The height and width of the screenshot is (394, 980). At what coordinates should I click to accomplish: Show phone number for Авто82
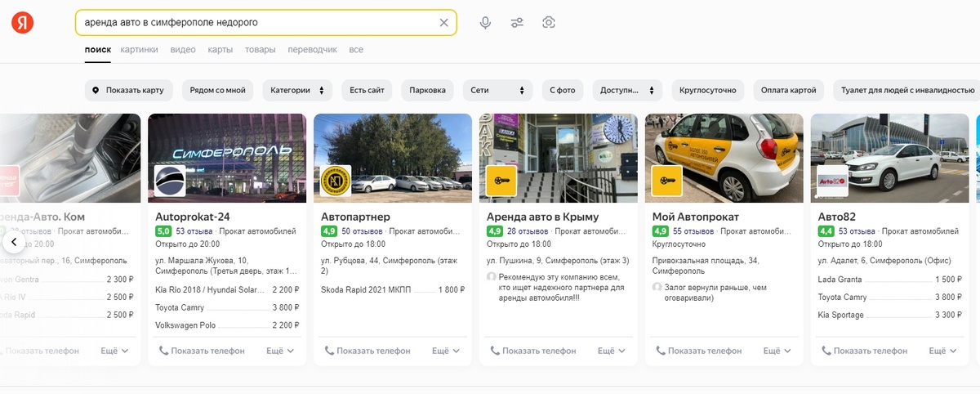coord(865,351)
